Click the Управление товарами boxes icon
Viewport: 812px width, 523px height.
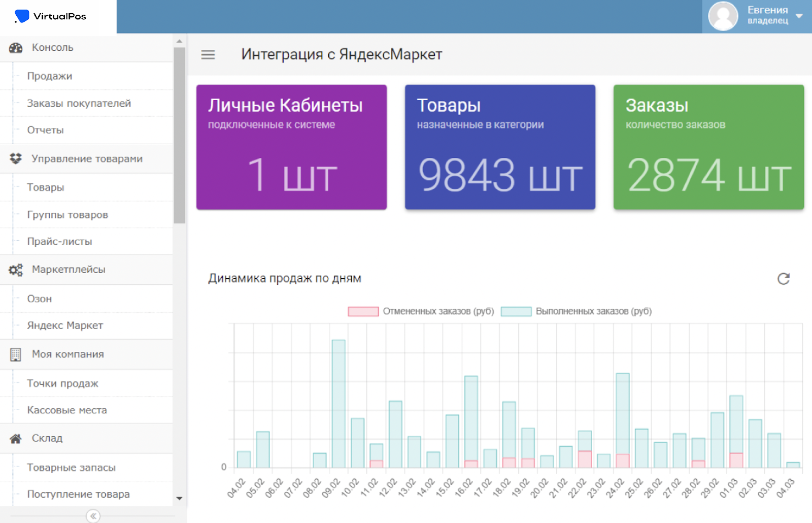click(x=16, y=159)
